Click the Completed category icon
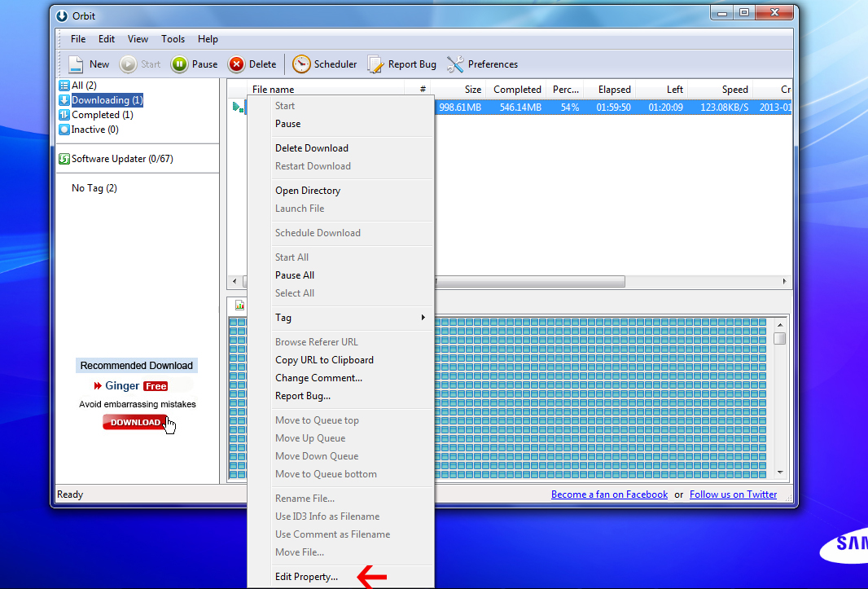This screenshot has height=589, width=868. tap(64, 115)
